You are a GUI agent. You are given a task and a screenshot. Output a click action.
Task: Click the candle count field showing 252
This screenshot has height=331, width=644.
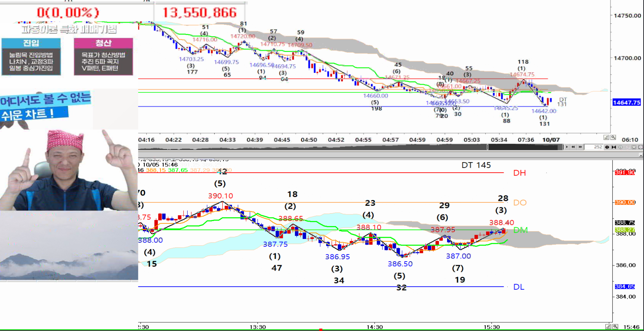click(x=594, y=147)
